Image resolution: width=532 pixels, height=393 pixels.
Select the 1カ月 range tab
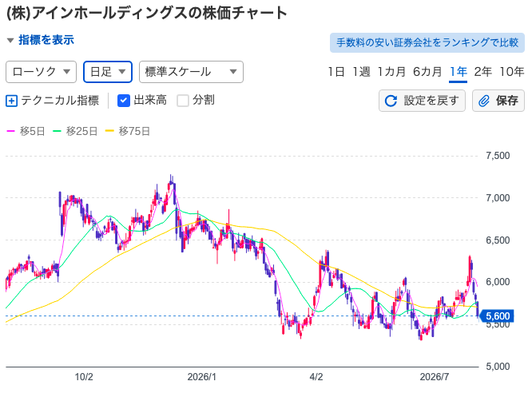tap(391, 72)
